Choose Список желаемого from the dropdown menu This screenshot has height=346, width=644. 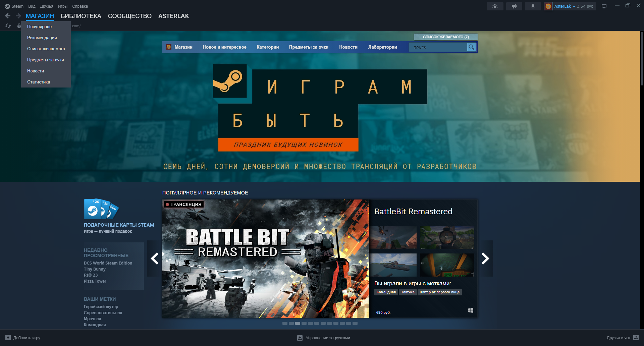pyautogui.click(x=46, y=49)
